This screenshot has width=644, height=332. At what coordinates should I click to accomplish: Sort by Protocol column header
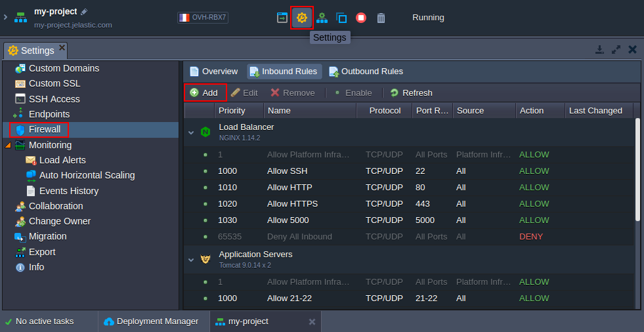point(385,111)
